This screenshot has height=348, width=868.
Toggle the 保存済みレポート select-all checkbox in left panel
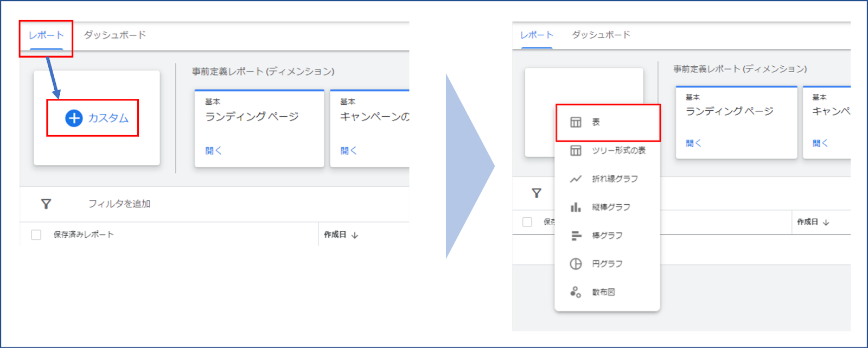tap(36, 235)
